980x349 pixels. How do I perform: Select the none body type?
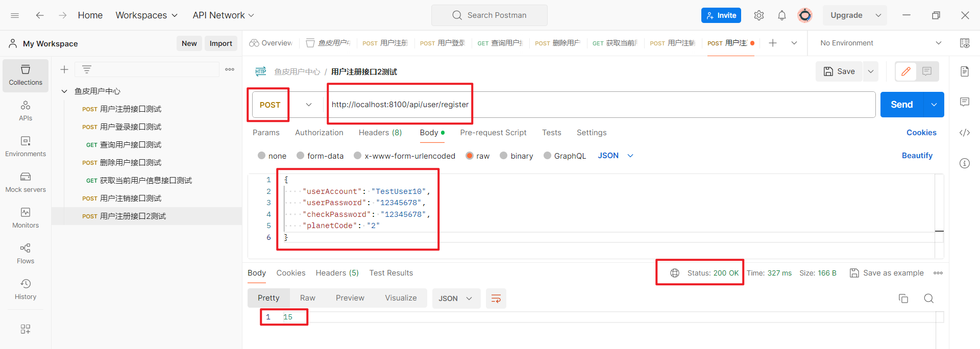[262, 156]
